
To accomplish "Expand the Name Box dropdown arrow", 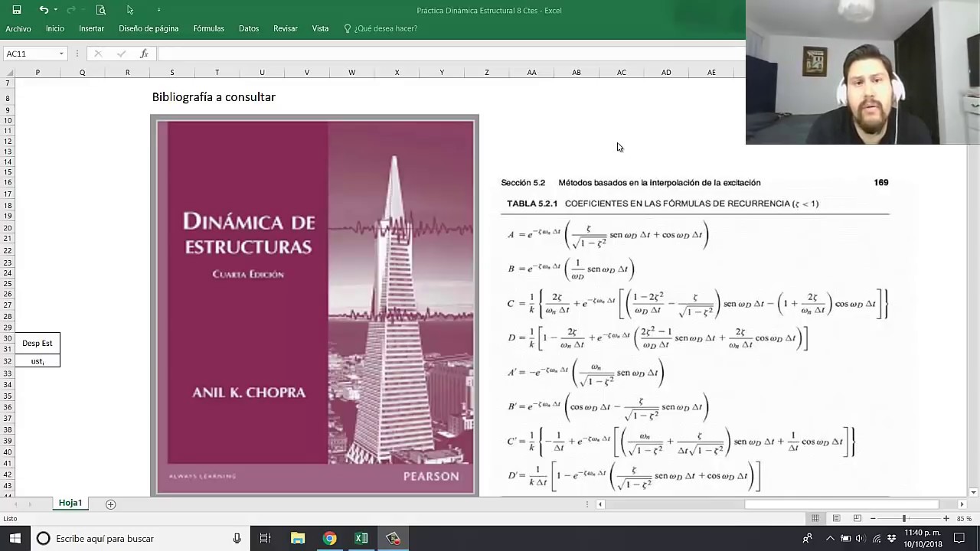I will [x=61, y=54].
